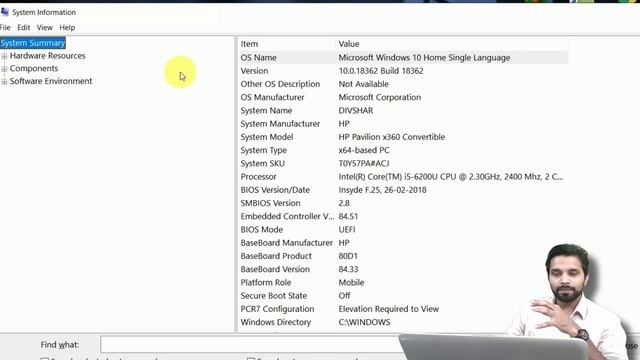Expand the Hardware Resources node
The image size is (640, 360).
point(4,56)
